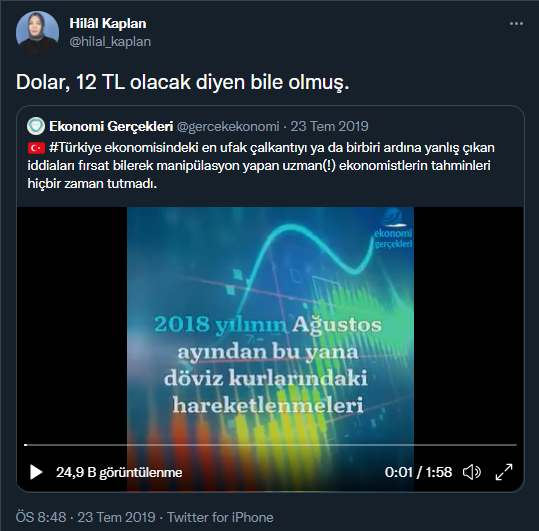Viewport: 539px width, 531px height.
Task: Expand video to fullscreen
Action: point(504,472)
